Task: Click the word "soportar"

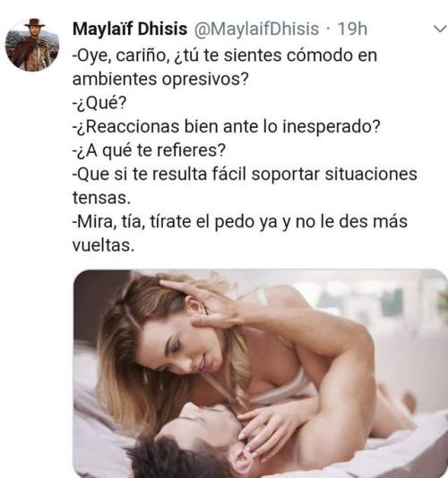Action: [x=285, y=175]
